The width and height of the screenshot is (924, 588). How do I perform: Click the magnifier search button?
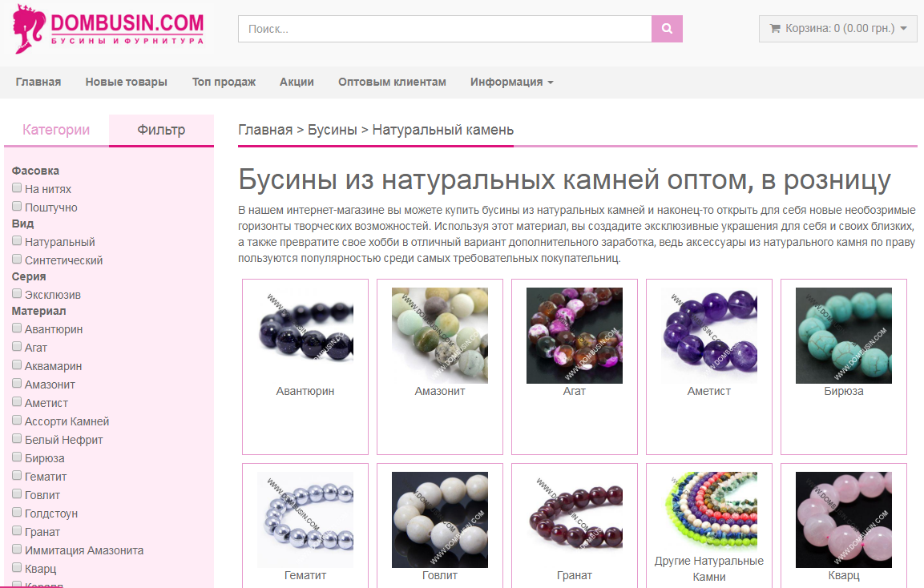coord(667,29)
